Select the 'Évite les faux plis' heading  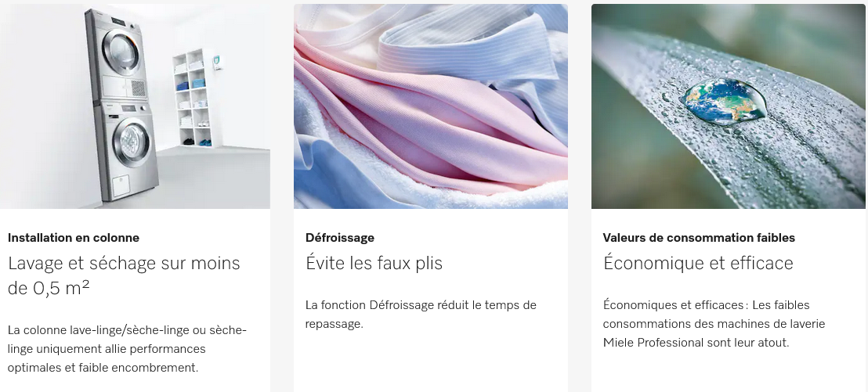click(x=374, y=263)
